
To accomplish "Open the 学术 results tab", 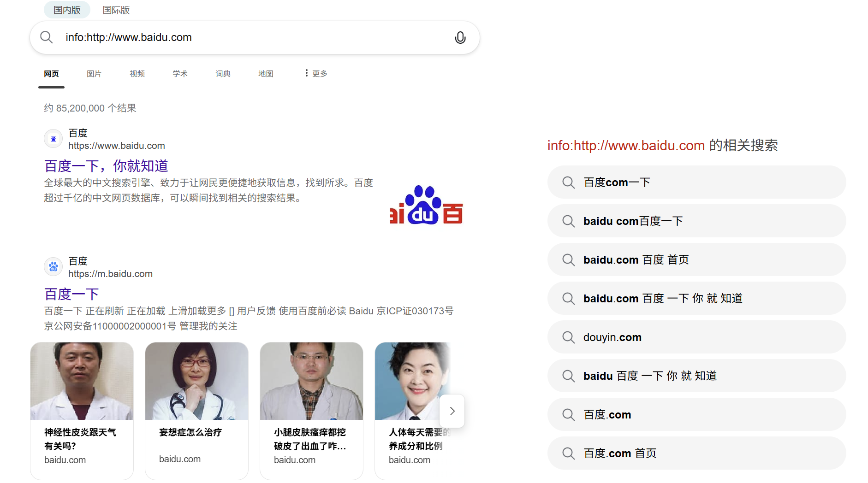I will coord(180,74).
